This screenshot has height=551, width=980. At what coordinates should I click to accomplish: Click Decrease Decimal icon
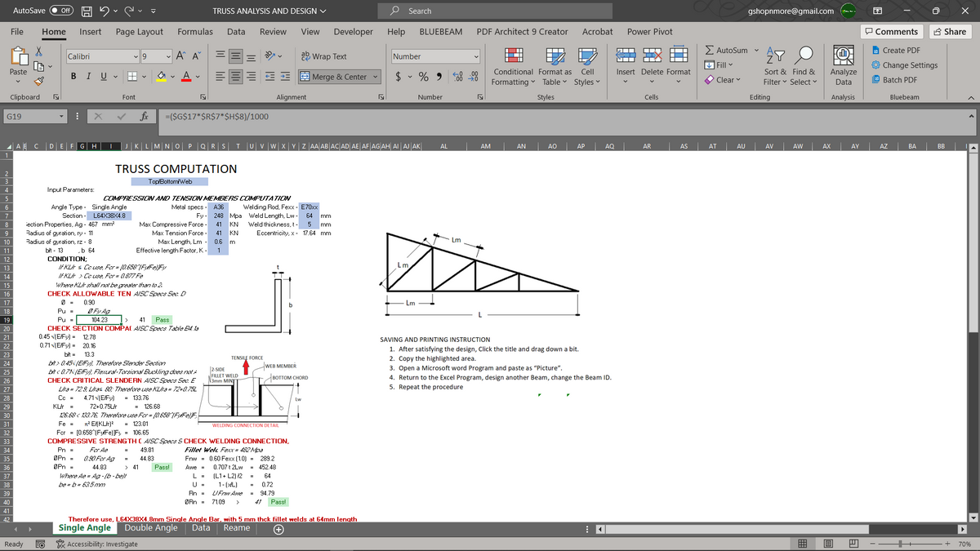coord(473,78)
